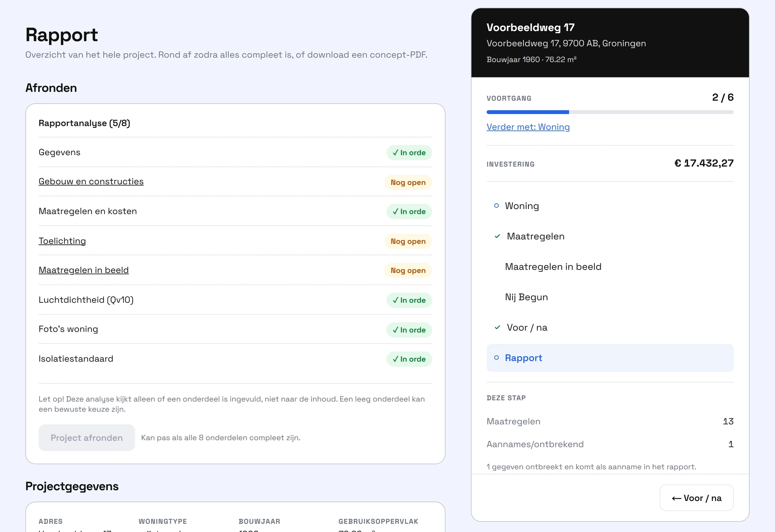Click the circle icon beside Rapport step
The height and width of the screenshot is (532, 775).
point(496,358)
